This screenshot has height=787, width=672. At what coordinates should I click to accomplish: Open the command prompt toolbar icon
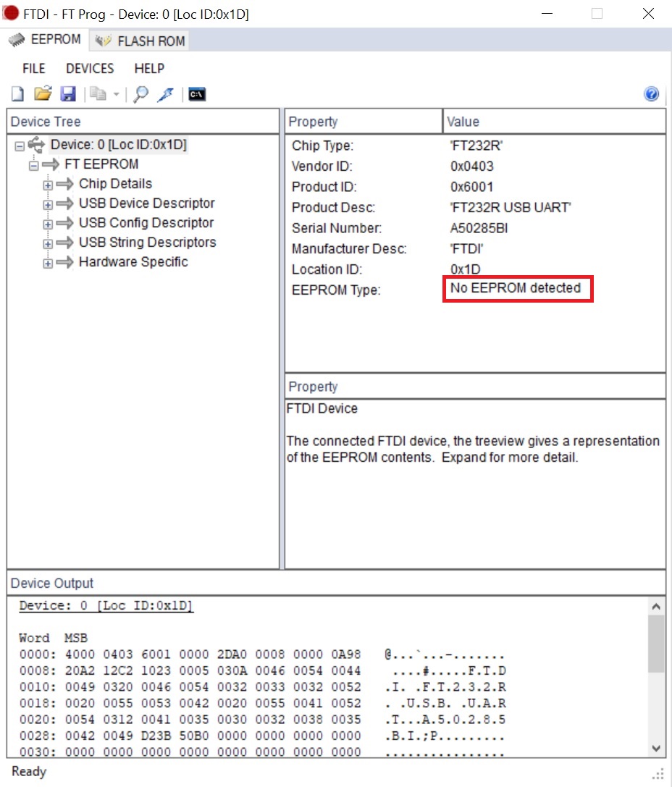point(197,94)
